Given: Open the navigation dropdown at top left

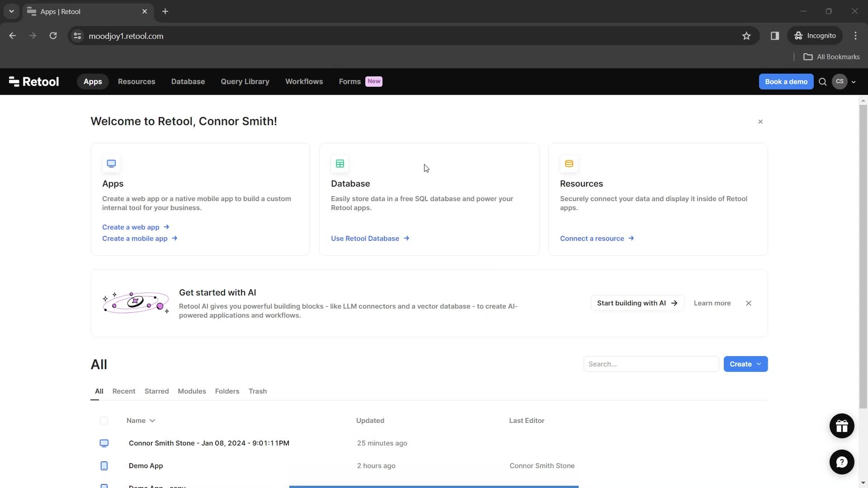Looking at the screenshot, I should (x=11, y=11).
